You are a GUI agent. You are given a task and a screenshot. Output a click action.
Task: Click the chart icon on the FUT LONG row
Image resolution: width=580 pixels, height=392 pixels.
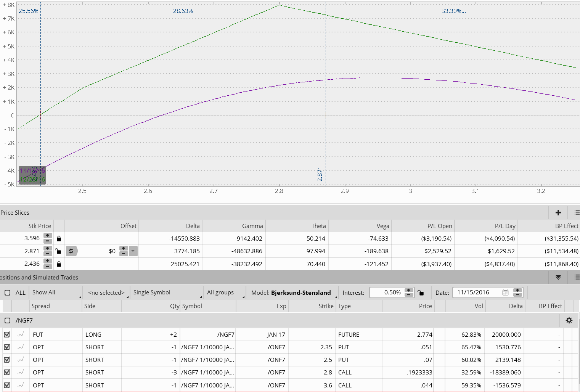pos(21,334)
